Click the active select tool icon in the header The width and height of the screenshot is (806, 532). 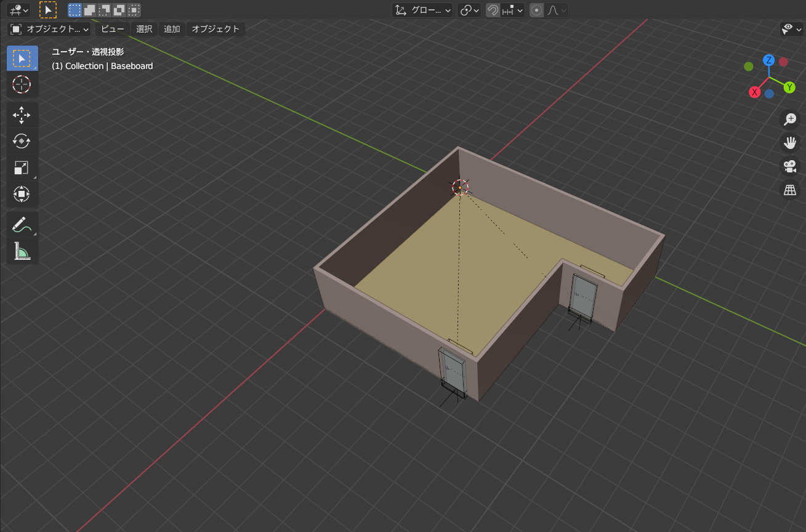pos(47,10)
